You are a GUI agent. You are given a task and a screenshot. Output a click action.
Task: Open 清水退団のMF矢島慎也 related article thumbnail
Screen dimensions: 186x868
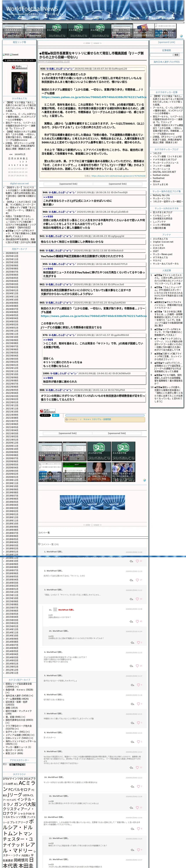coord(99,472)
